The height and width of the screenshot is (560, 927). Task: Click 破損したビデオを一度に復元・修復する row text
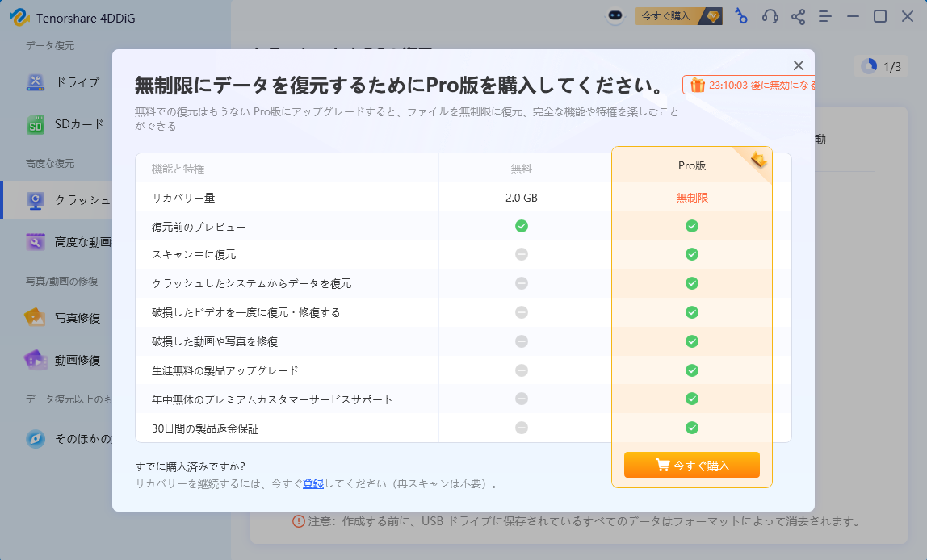(x=246, y=312)
